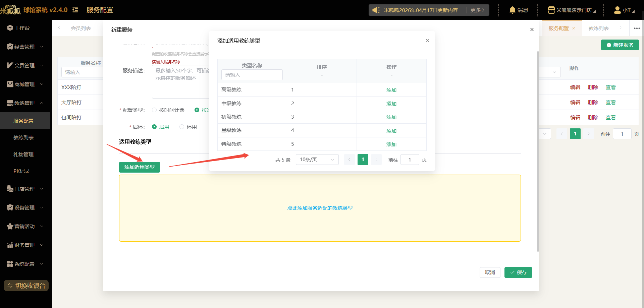Click the 前往 page number input in dialog
The height and width of the screenshot is (308, 644).
pyautogui.click(x=410, y=160)
